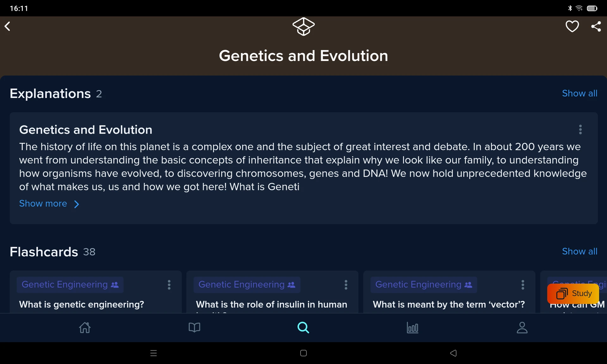Screen dimensions: 607x364
Task: Show all Explanations
Action: coord(579,93)
